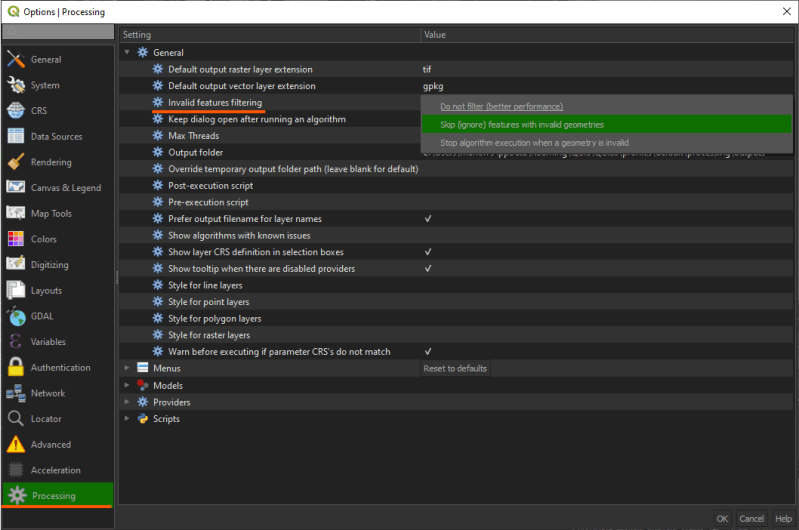This screenshot has width=799, height=530.
Task: Select Skip (ignore) features with invalid geometries
Action: click(606, 124)
